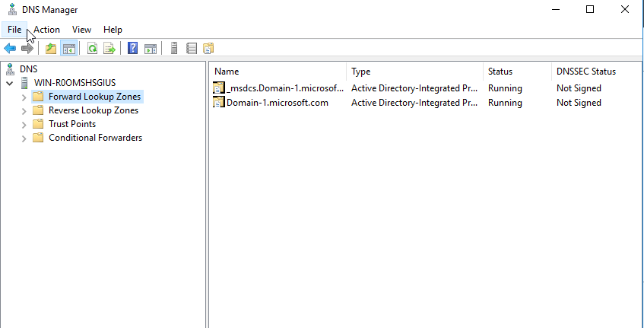This screenshot has width=644, height=328.
Task: Select Forward Lookup Zones in tree
Action: [94, 97]
